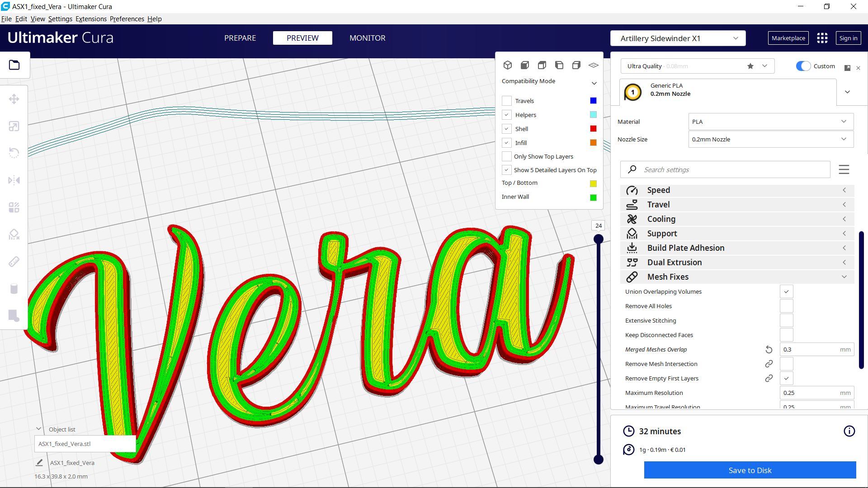
Task: Select the Rotate tool
Action: pyautogui.click(x=14, y=153)
